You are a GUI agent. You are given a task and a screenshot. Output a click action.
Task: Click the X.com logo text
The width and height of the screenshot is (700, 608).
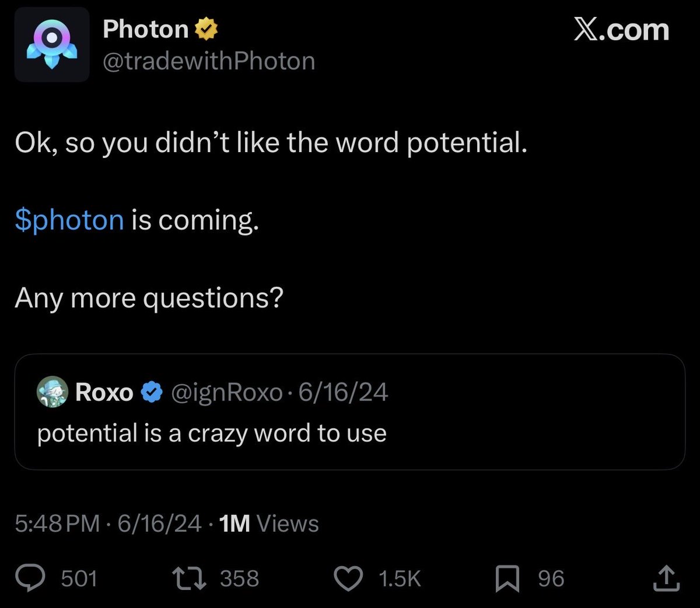point(621,30)
